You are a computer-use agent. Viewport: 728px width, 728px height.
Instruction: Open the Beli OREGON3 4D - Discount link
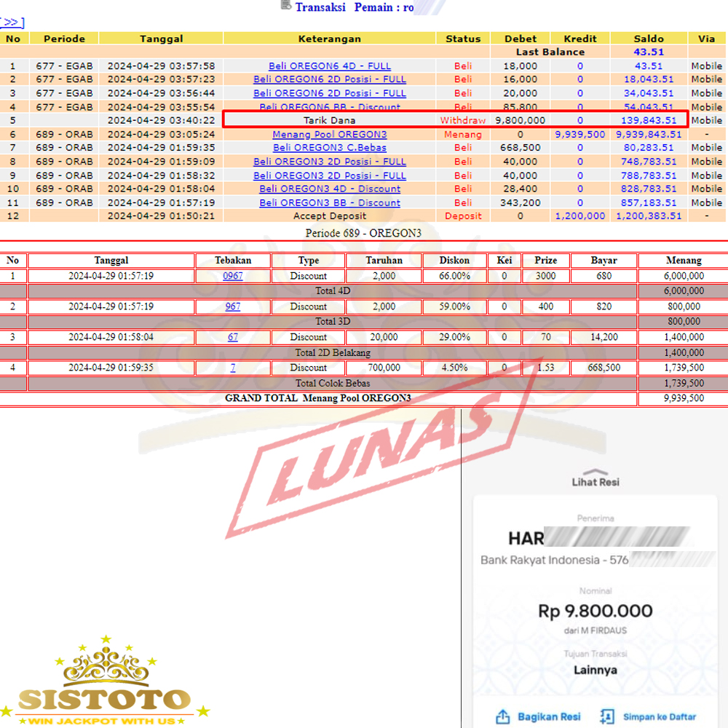[329, 189]
